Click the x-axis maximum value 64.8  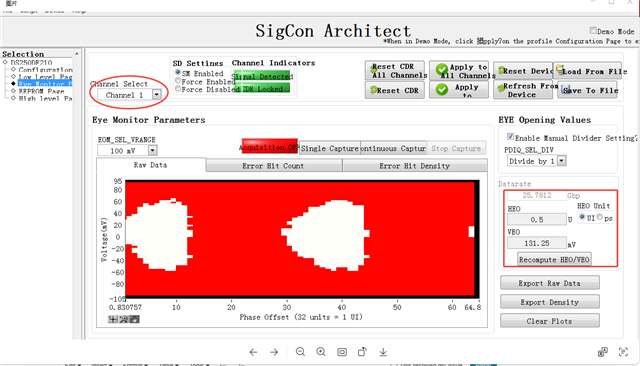[473, 307]
